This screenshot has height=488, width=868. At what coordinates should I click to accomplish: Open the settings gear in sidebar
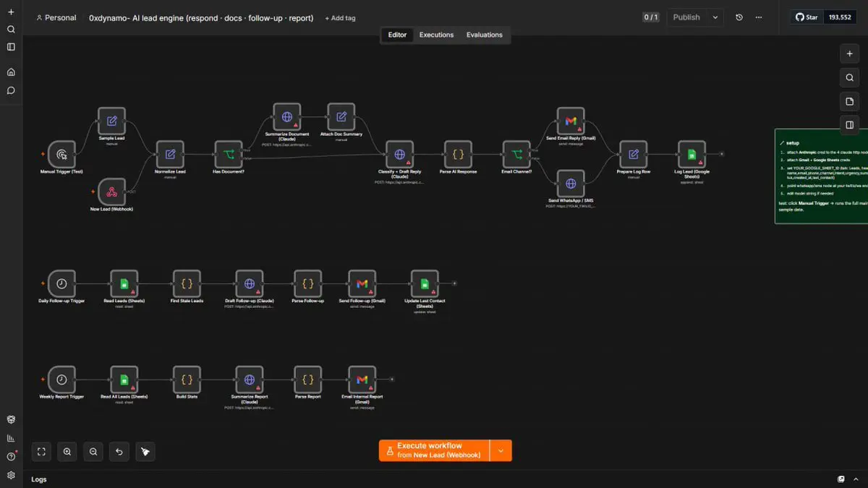pos(11,475)
